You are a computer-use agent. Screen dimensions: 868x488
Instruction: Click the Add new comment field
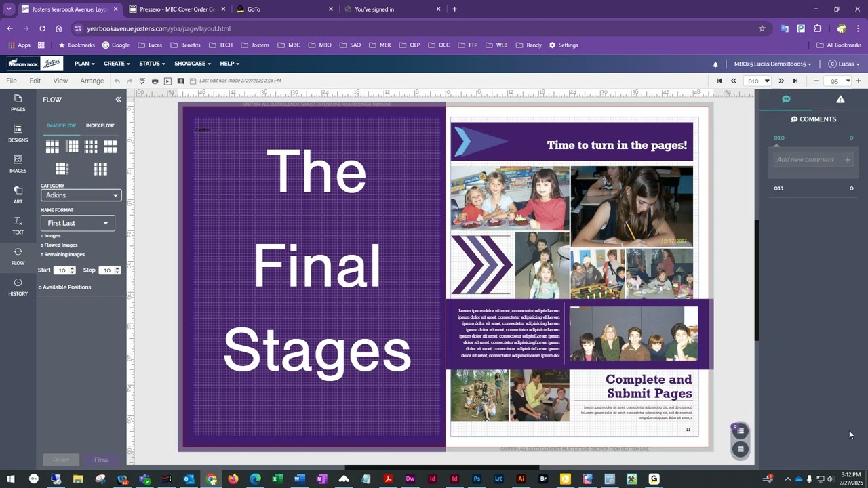point(813,160)
